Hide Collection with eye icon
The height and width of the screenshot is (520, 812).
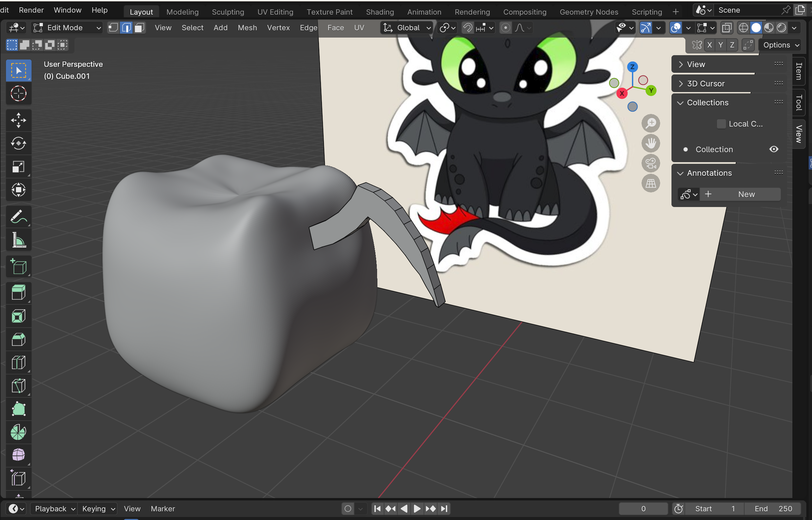coord(773,149)
